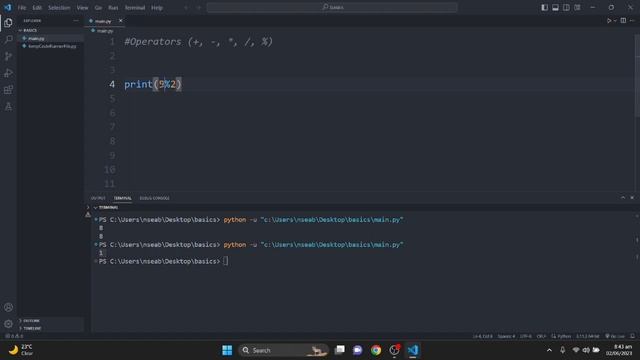The image size is (640, 360).
Task: Open the Go menu
Action: click(x=98, y=7)
